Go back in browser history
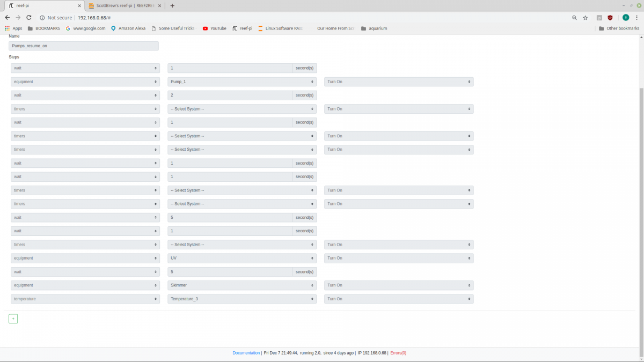Viewport: 644px width, 362px height. 7,18
